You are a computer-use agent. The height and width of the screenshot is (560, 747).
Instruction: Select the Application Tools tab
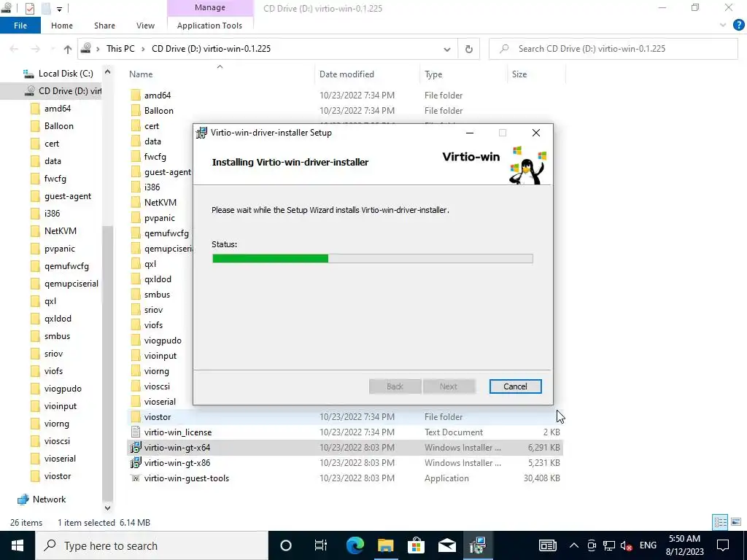(209, 26)
